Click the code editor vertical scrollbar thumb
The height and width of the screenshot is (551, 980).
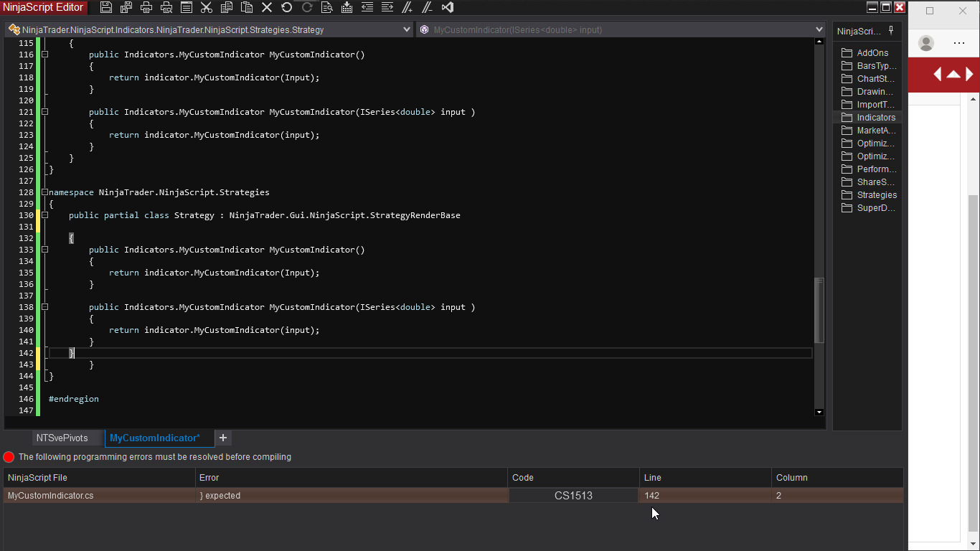819,310
